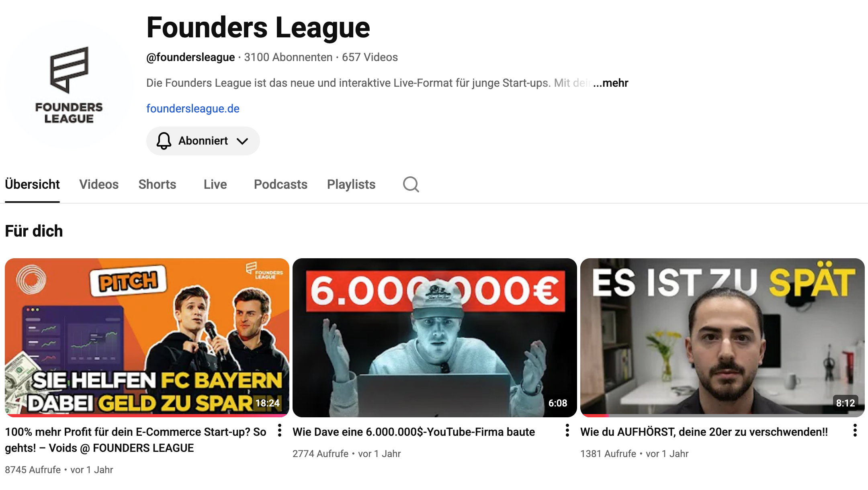The width and height of the screenshot is (868, 490).
Task: Play the 6.000.000€ video thumbnail
Action: coord(435,337)
